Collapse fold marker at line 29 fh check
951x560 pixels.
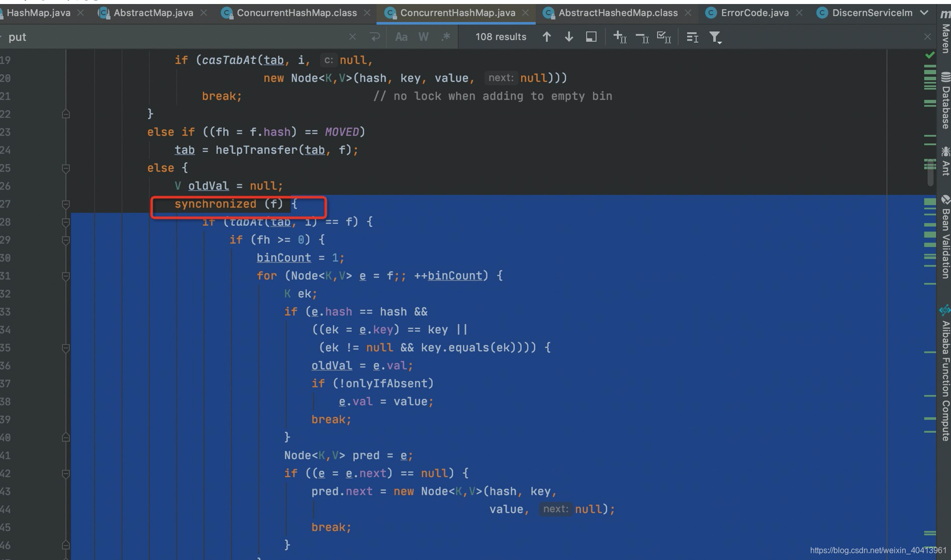pyautogui.click(x=66, y=240)
